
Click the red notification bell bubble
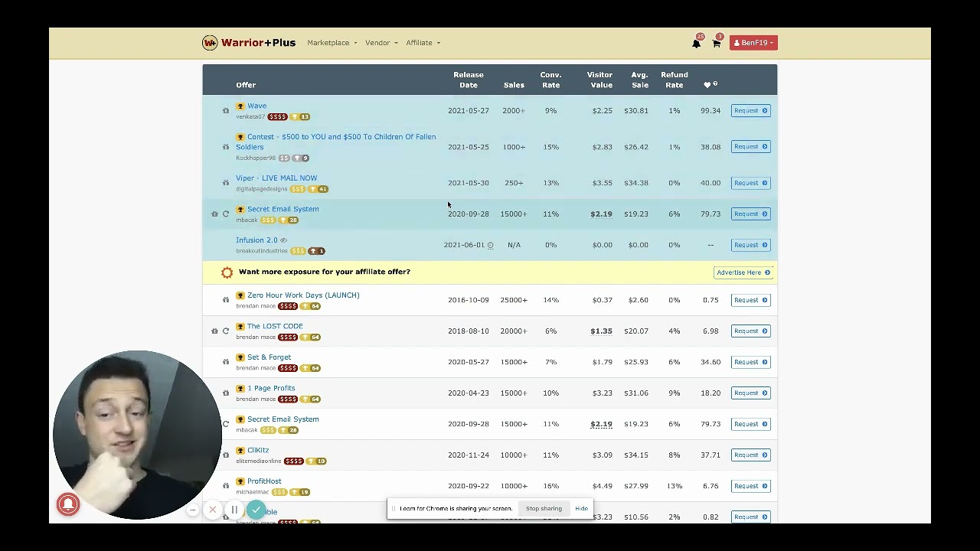coord(68,504)
